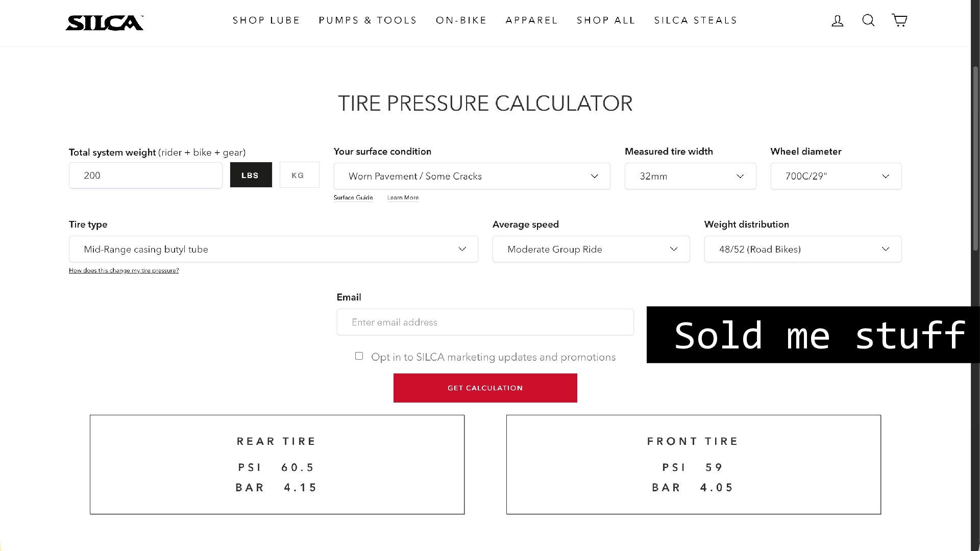The height and width of the screenshot is (551, 980).
Task: Open the shopping cart icon
Action: [x=899, y=20]
